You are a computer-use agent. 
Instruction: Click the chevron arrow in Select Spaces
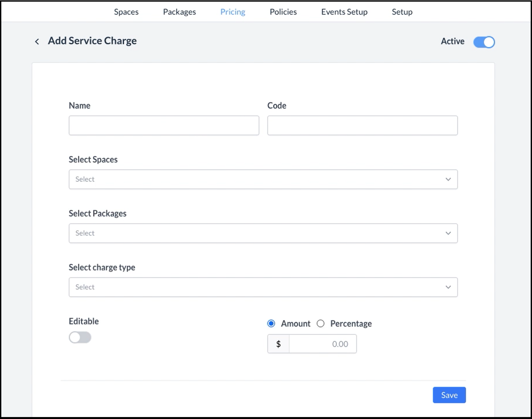tap(448, 179)
